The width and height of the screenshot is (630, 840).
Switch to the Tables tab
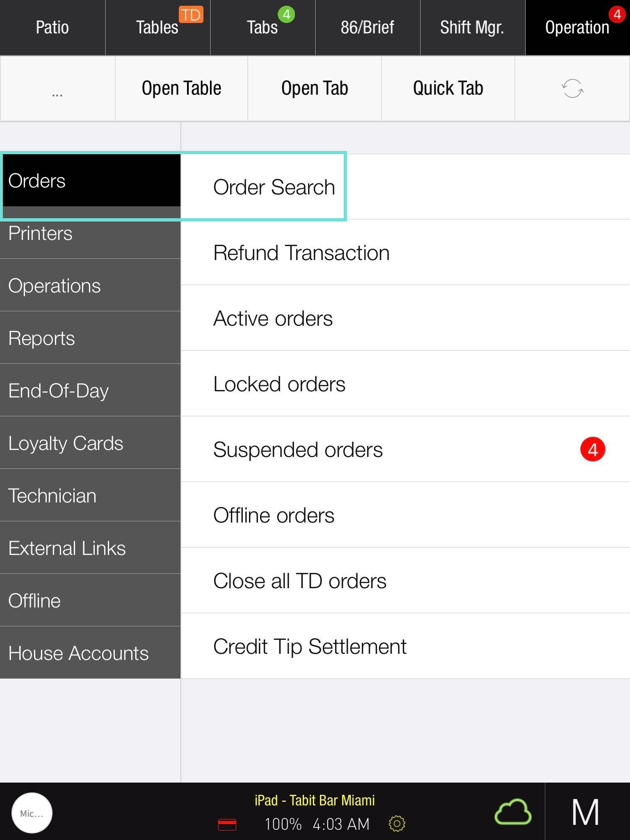tap(157, 28)
